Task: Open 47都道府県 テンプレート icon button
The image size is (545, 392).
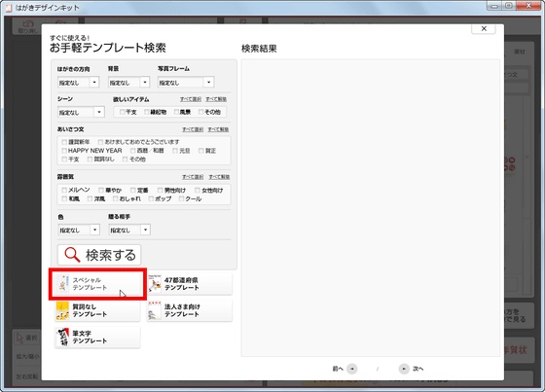Action: coord(190,284)
